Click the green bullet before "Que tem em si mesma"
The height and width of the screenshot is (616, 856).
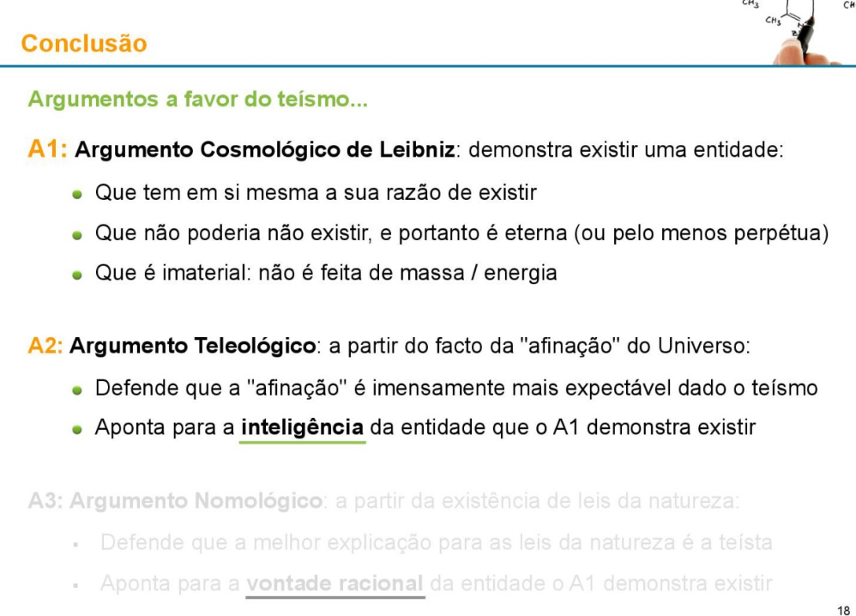pyautogui.click(x=78, y=195)
